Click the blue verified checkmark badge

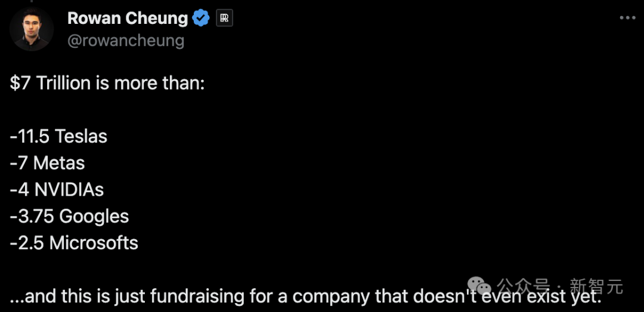(x=202, y=18)
